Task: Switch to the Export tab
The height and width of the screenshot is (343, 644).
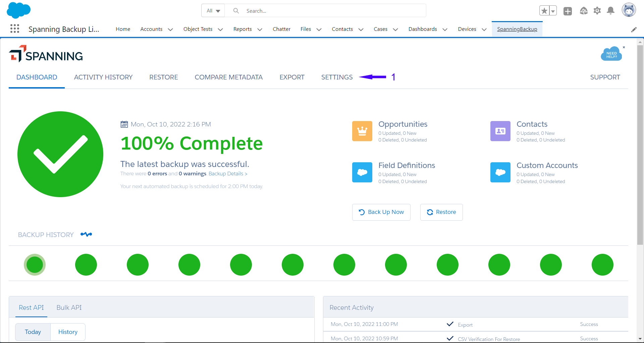Action: click(x=292, y=77)
